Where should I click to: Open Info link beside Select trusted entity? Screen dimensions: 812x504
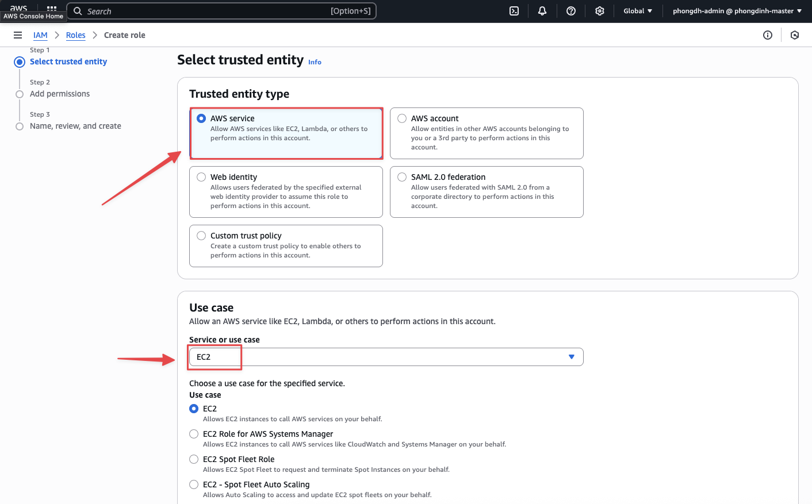[x=315, y=62]
